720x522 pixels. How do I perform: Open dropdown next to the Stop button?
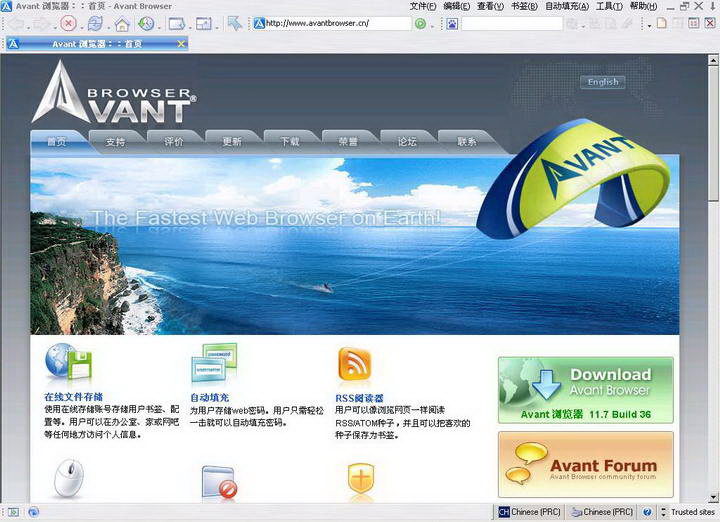pyautogui.click(x=81, y=28)
